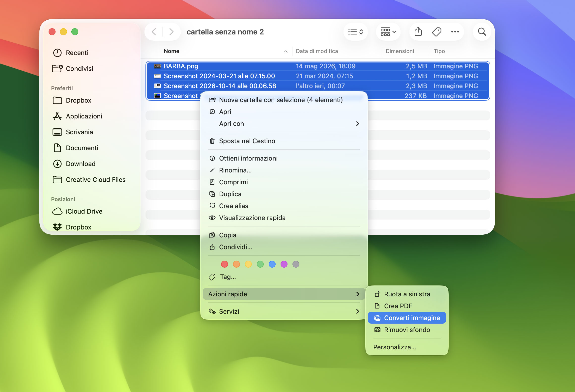Click the Share toolbar icon
Image resolution: width=575 pixels, height=392 pixels.
click(x=418, y=32)
